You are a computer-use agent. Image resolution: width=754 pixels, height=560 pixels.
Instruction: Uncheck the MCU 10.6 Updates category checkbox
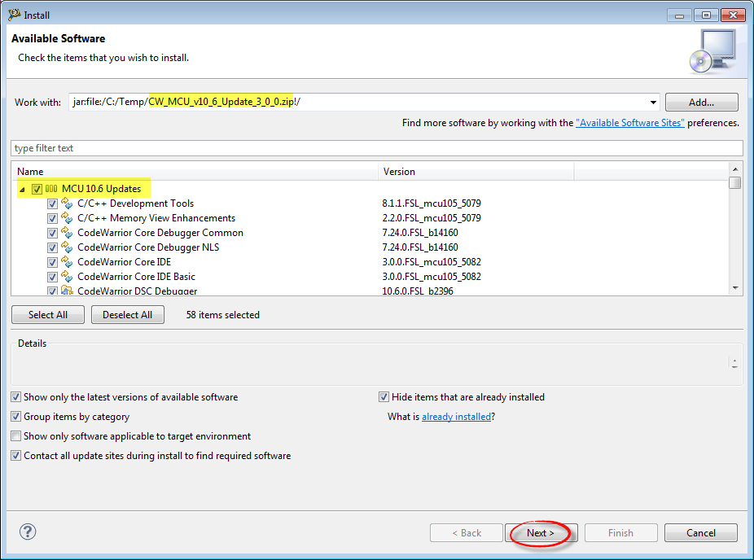(37, 189)
